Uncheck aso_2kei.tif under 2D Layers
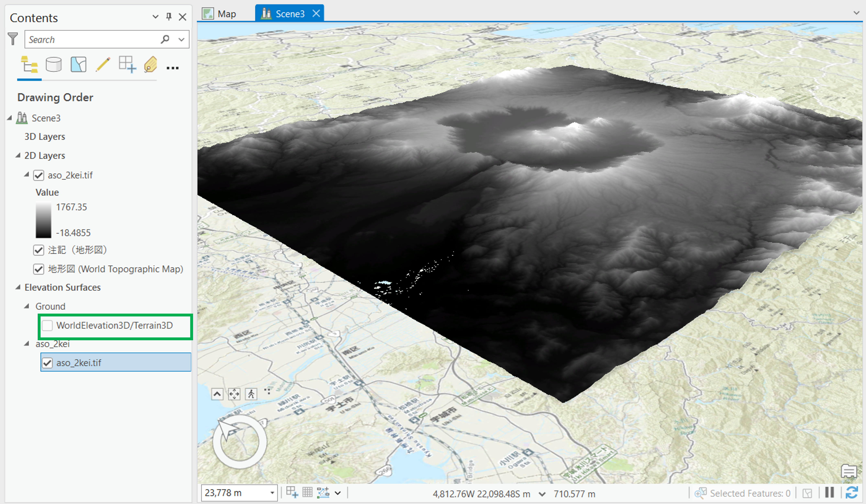Viewport: 866px width, 504px height. click(38, 175)
